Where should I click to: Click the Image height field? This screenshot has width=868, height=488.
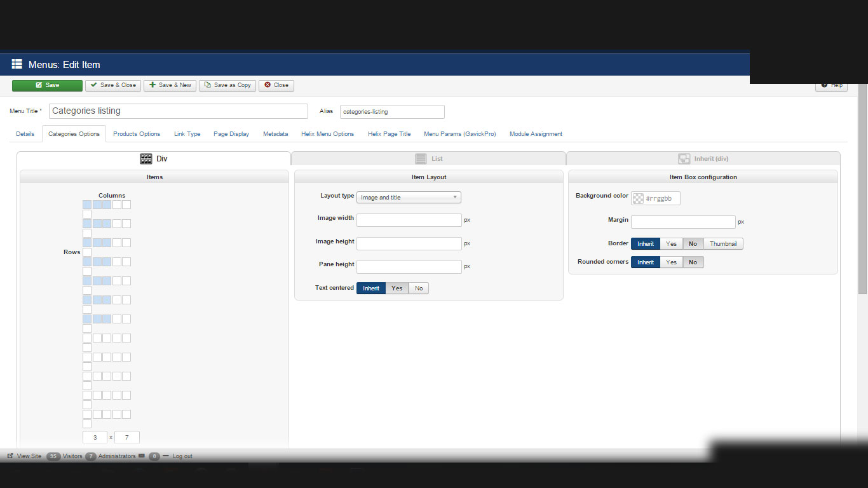(409, 243)
